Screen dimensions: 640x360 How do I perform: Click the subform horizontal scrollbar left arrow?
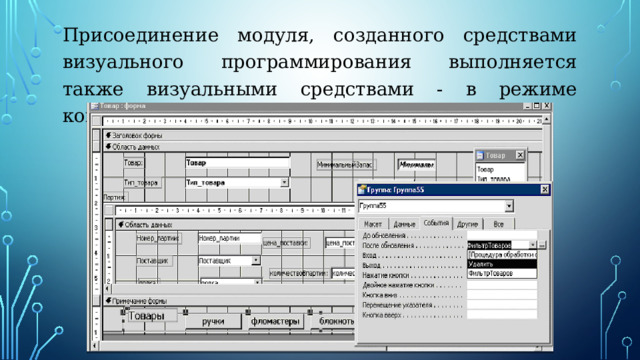click(x=107, y=288)
